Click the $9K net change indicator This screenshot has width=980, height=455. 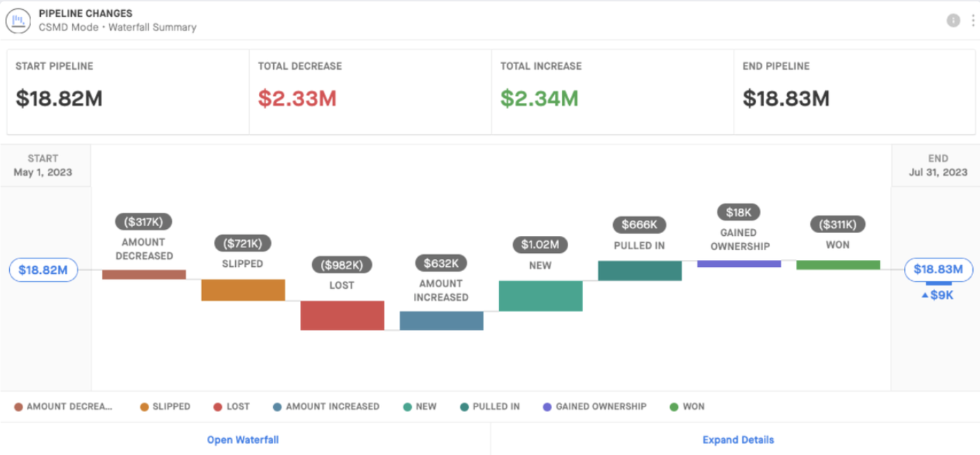click(938, 295)
